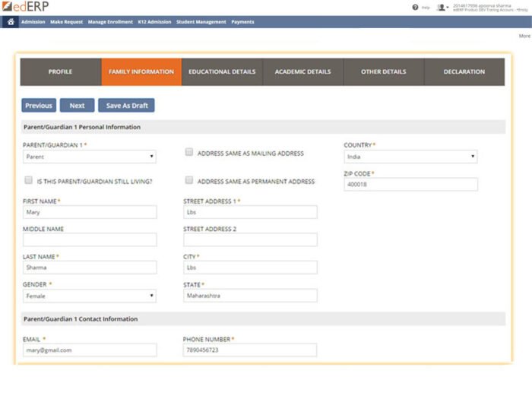Viewport: 532px width, 399px height.
Task: Click the More link
Action: point(524,36)
